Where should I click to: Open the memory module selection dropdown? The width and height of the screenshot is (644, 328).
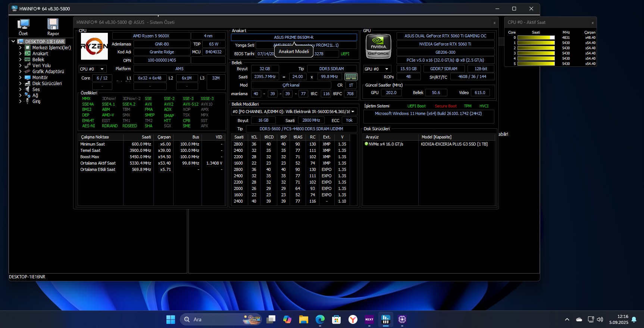[294, 112]
